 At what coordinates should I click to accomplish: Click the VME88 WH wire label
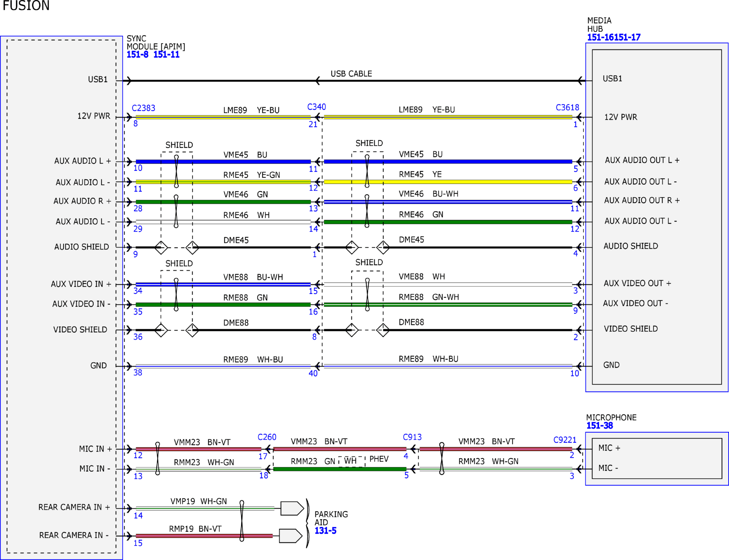click(x=422, y=276)
